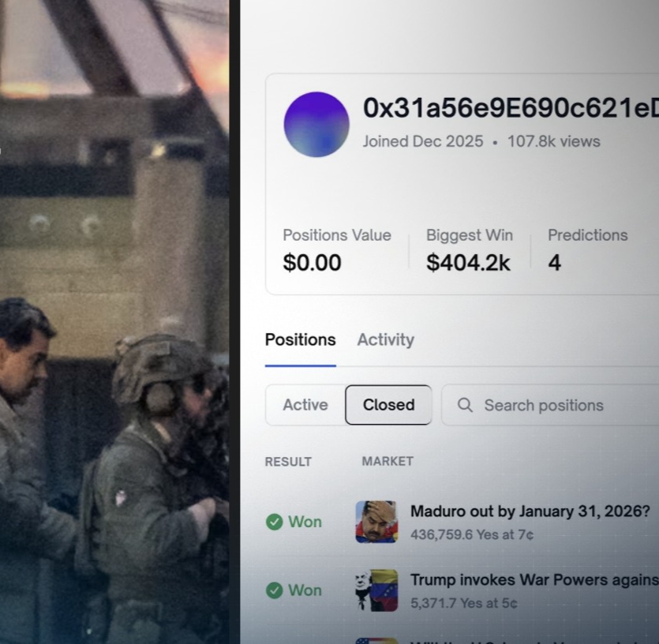Screen dimensions: 659x644
Task: Show Active positions filter
Action: tap(305, 405)
